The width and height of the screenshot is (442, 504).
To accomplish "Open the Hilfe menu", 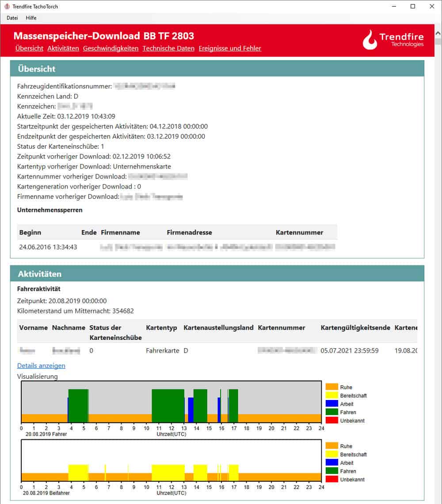I will point(31,18).
